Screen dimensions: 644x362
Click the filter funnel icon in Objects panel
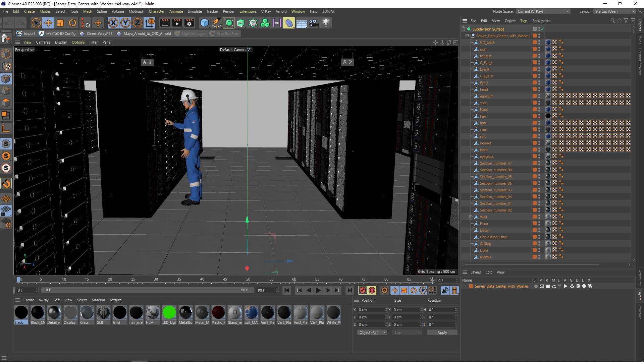(x=626, y=21)
